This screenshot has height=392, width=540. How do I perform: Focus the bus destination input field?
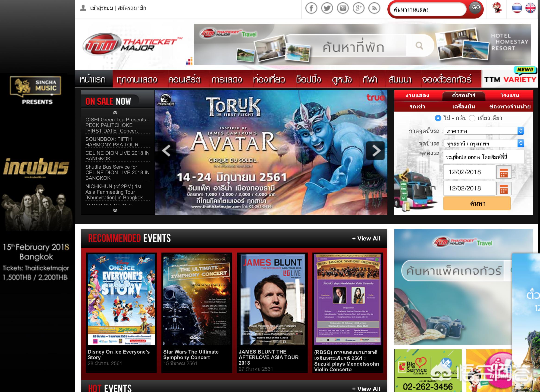point(484,157)
